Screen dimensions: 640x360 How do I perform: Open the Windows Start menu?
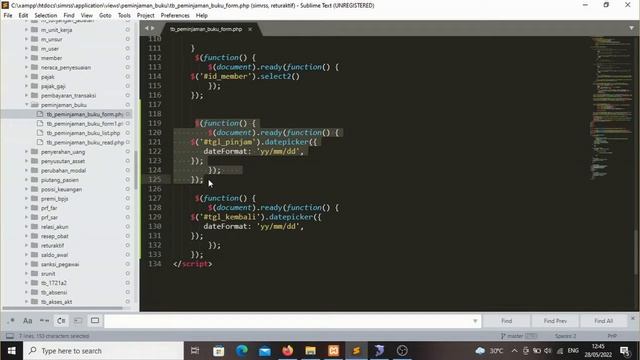pyautogui.click(x=11, y=351)
